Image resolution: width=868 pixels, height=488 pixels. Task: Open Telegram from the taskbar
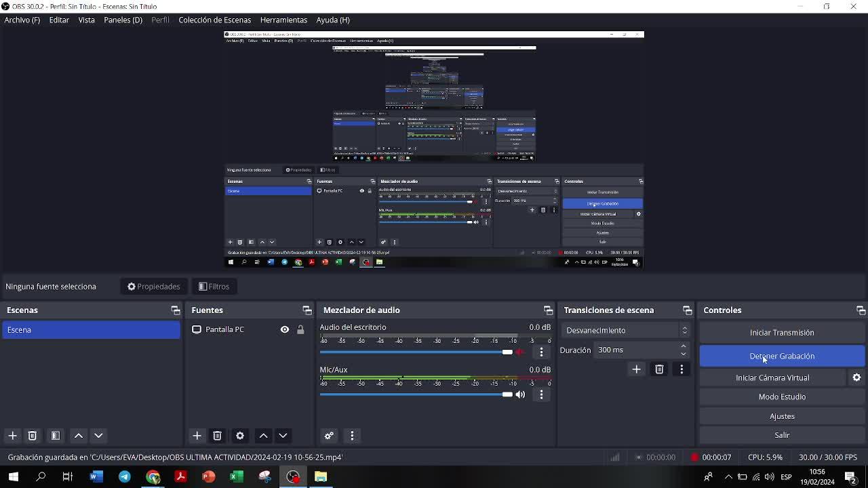(124, 476)
